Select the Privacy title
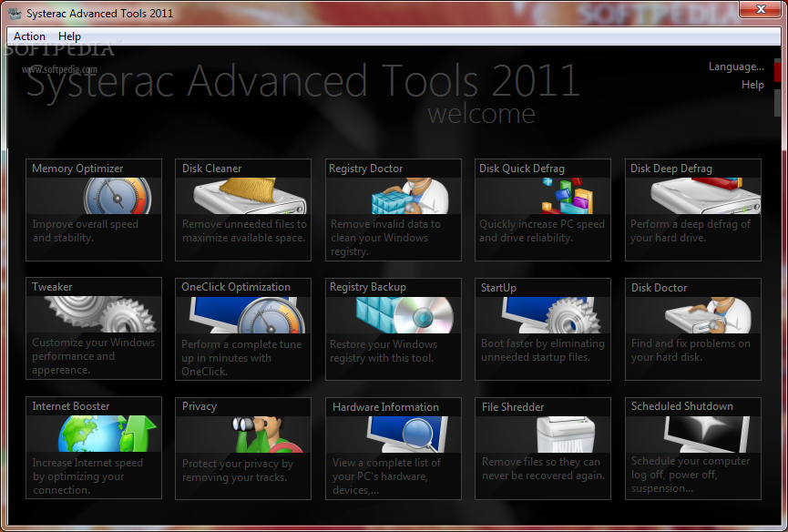This screenshot has height=532, width=788. 200,406
